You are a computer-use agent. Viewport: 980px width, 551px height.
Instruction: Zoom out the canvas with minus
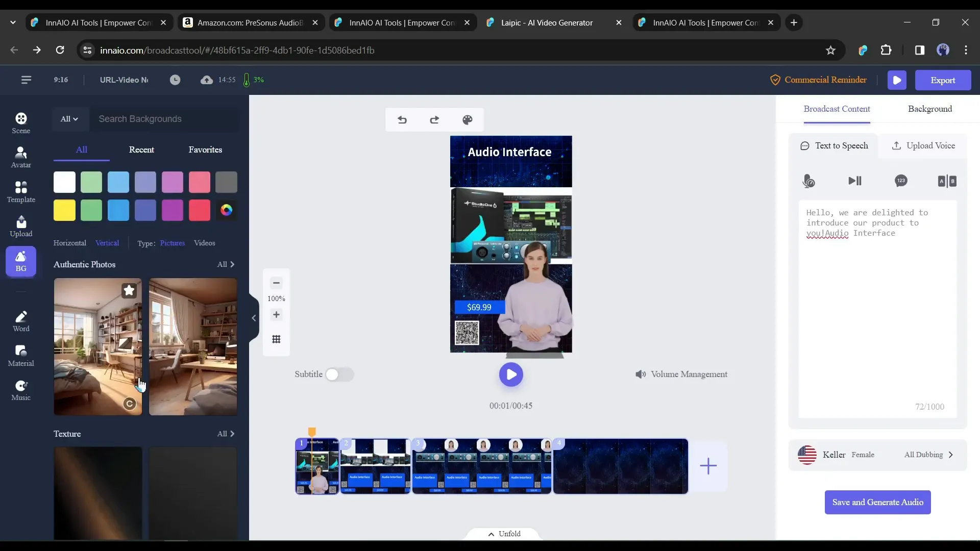(276, 283)
